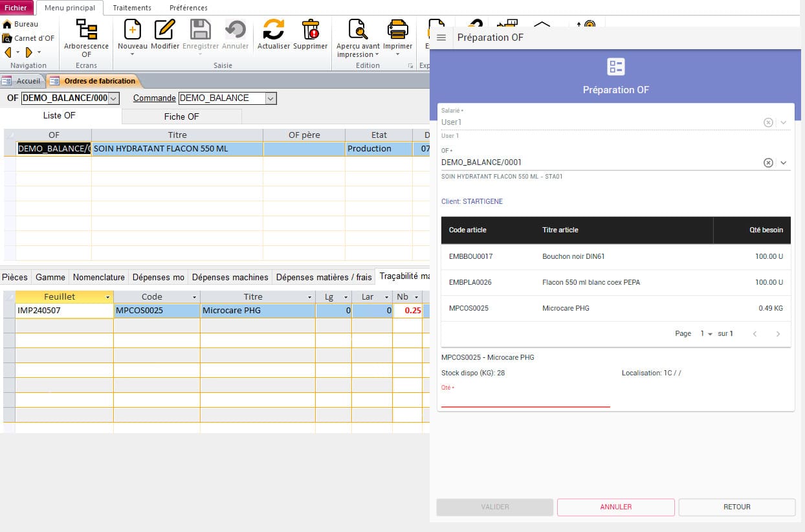Click inside the required Qté field
This screenshot has height=532, width=805.
524,401
